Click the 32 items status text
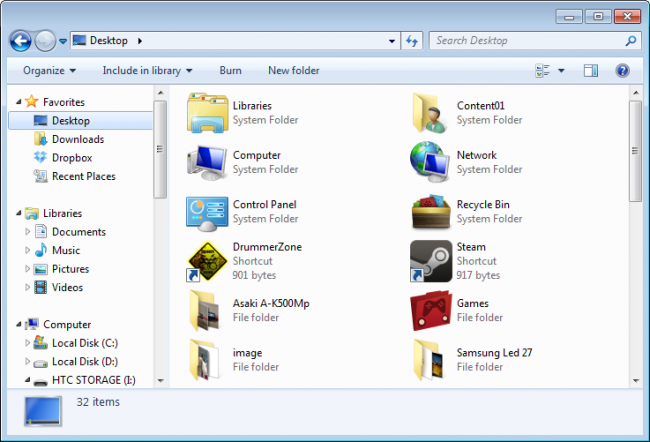650x442 pixels. [x=98, y=402]
